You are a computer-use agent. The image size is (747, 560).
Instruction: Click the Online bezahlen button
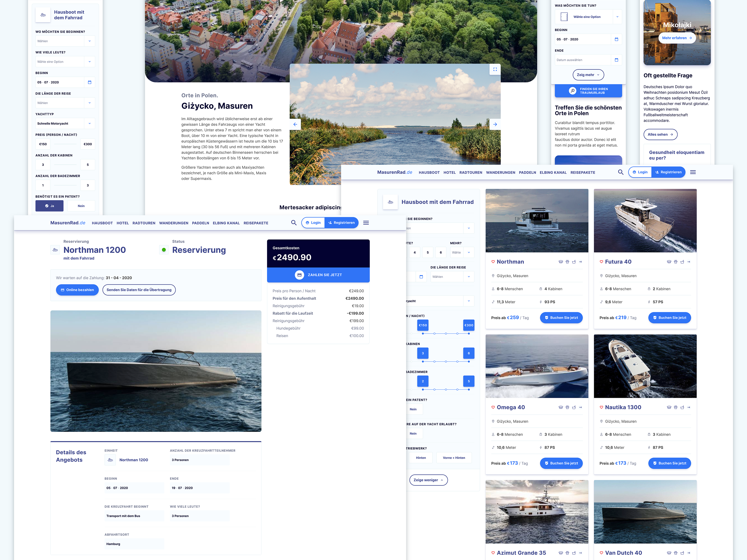(77, 290)
